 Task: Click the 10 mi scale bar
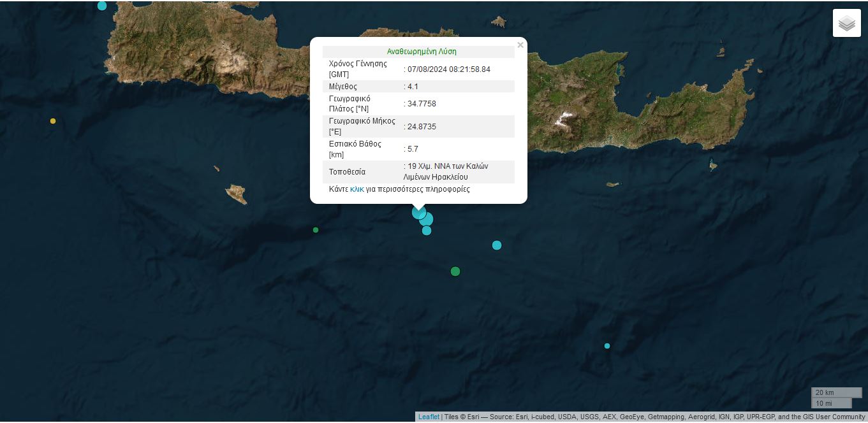pos(831,403)
